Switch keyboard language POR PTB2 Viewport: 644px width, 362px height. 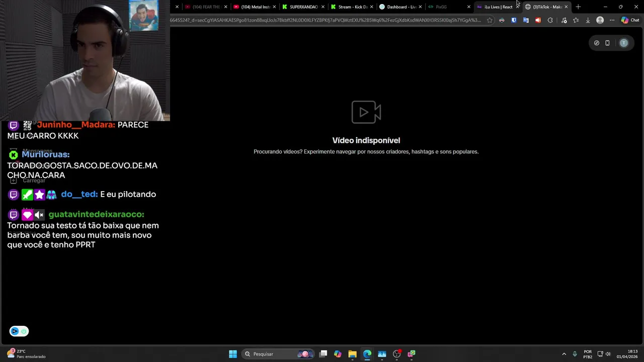pos(588,354)
